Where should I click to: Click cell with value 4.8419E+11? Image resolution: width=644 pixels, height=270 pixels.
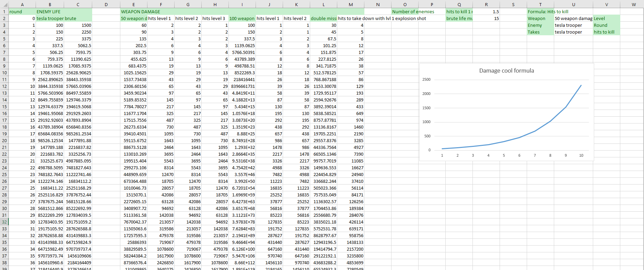[x=242, y=93]
